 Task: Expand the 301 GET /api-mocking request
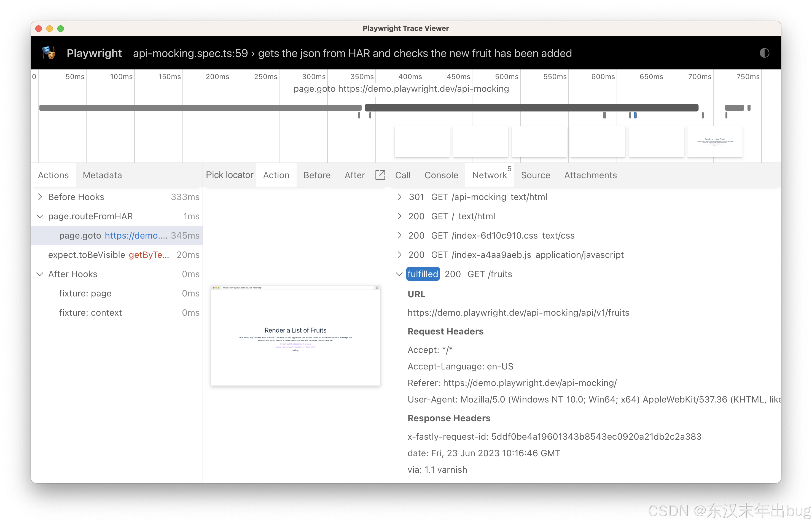[399, 197]
